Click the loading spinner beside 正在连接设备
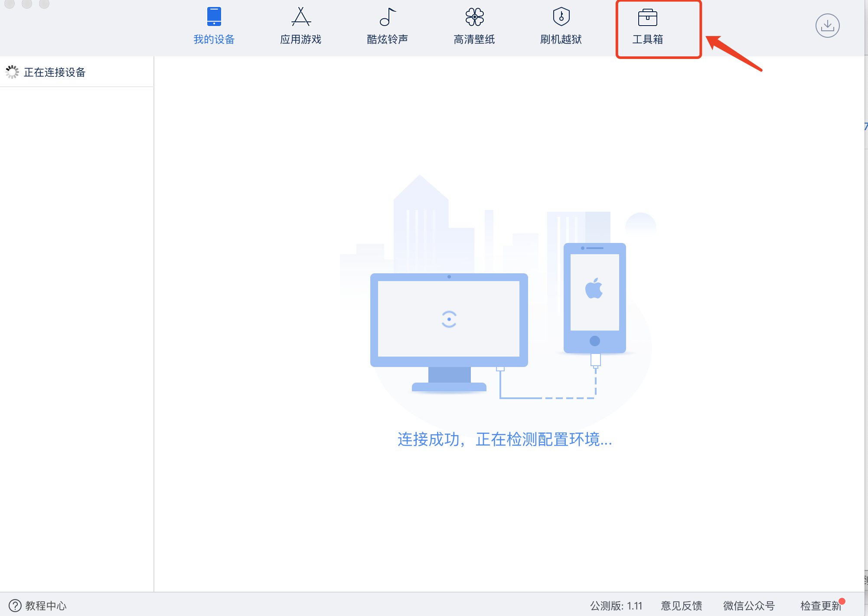Image resolution: width=868 pixels, height=616 pixels. click(12, 72)
